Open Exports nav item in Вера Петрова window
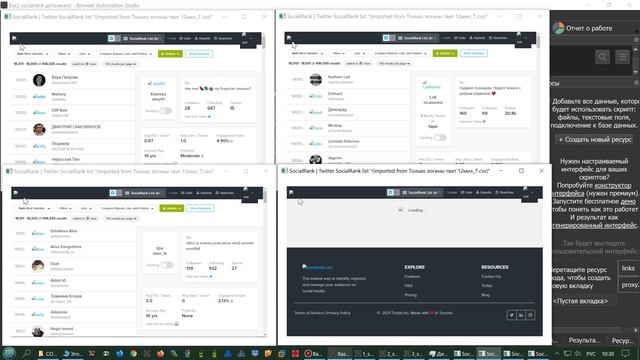This screenshot has height=360, width=640. [202, 38]
